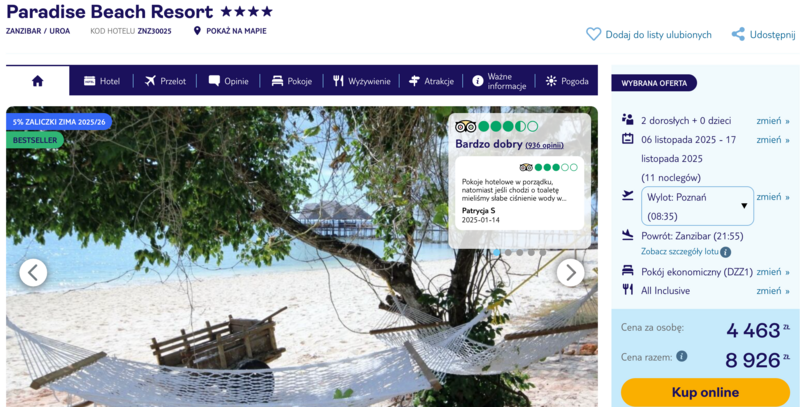Select the second review carousel dot

click(508, 252)
